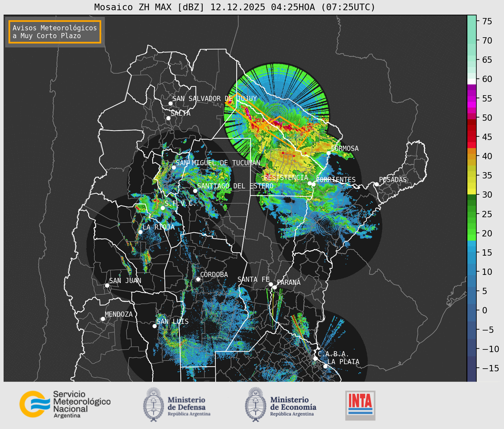
Task: Click the Santiago del Estero label
Action: (x=235, y=186)
